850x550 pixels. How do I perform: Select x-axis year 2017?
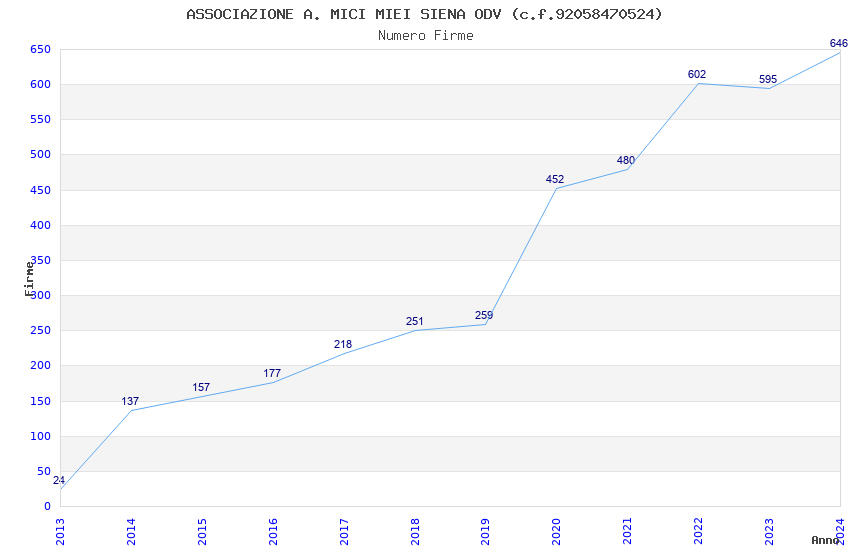click(x=344, y=532)
